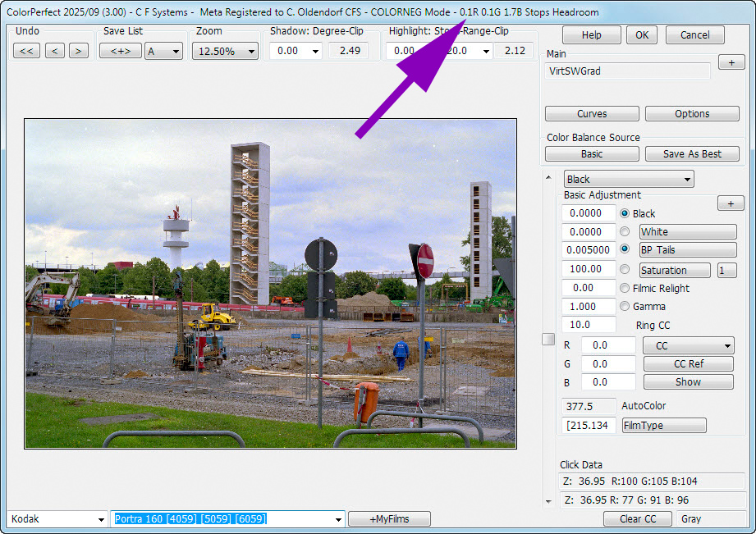The width and height of the screenshot is (756, 534).
Task: Toggle the small checkbox left of R value
Action: click(549, 340)
